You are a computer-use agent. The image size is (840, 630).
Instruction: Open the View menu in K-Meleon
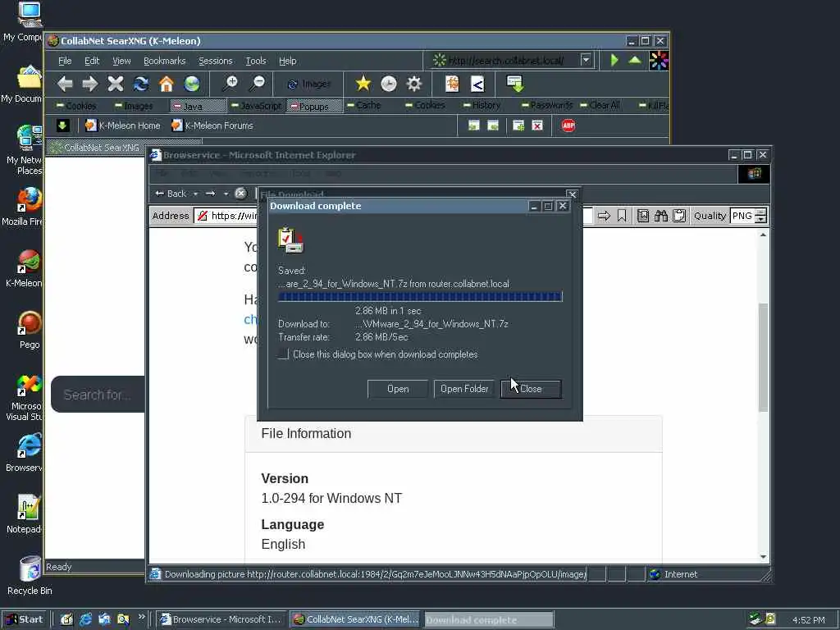click(x=121, y=61)
